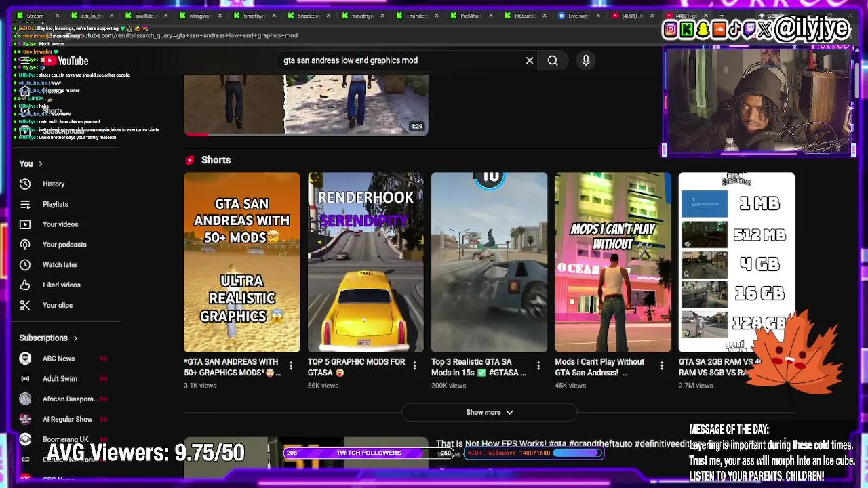Click the 56K views text under the TOP 5 short
Screen dimensions: 868x488
click(323, 386)
